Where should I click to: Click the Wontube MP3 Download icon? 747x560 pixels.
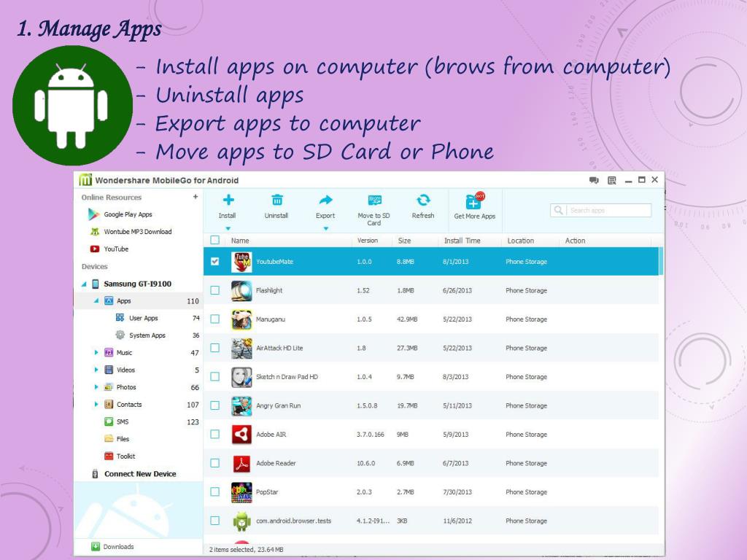(94, 231)
